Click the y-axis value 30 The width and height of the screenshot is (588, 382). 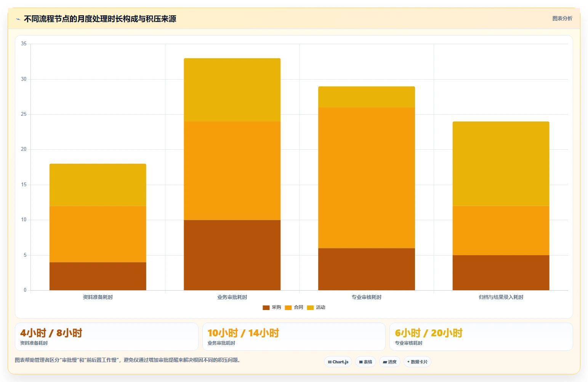tap(24, 79)
